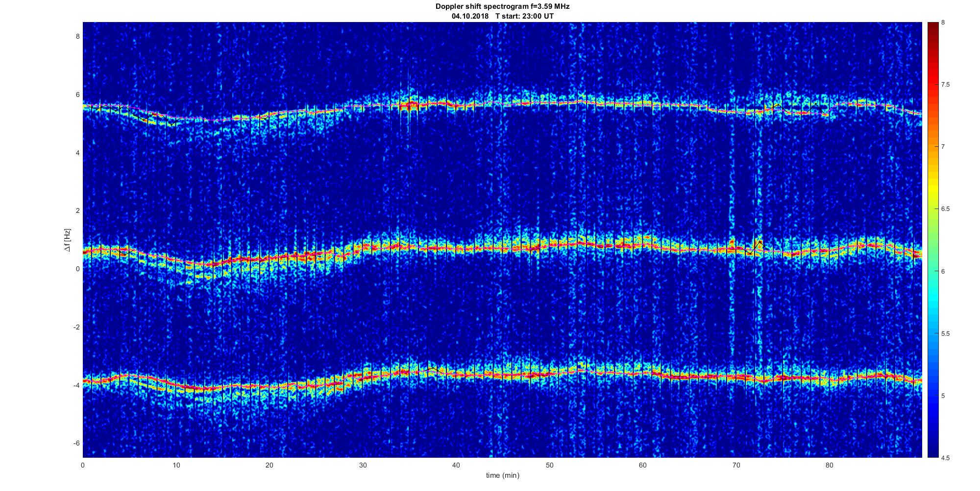980x491 pixels.
Task: Click the x-axis tick label '70'
Action: (736, 465)
